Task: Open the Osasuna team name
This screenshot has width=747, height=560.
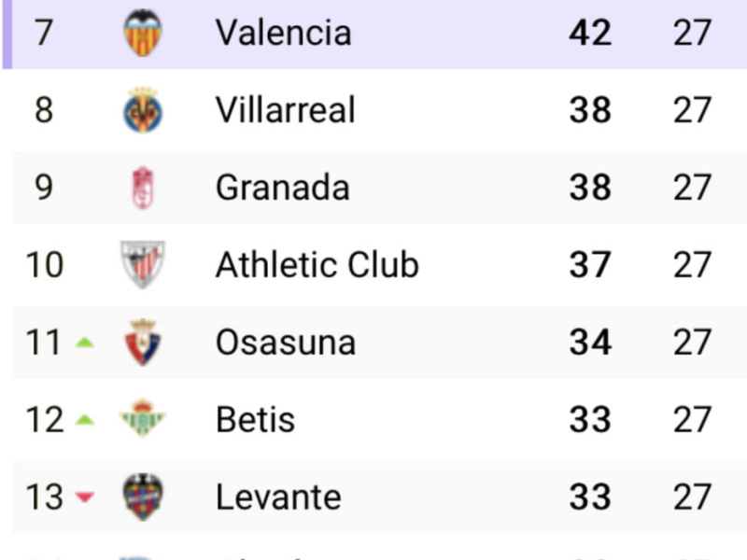Action: pyautogui.click(x=285, y=343)
